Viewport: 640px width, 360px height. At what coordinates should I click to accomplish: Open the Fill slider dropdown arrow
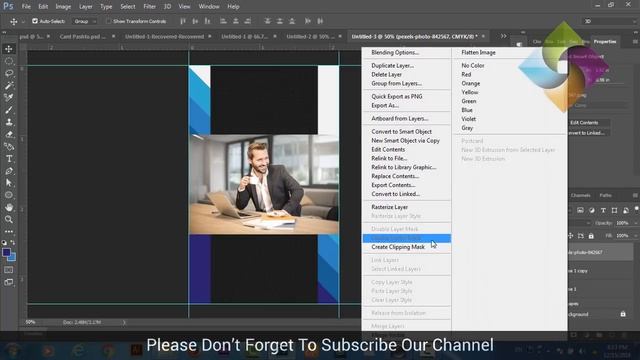(636, 236)
